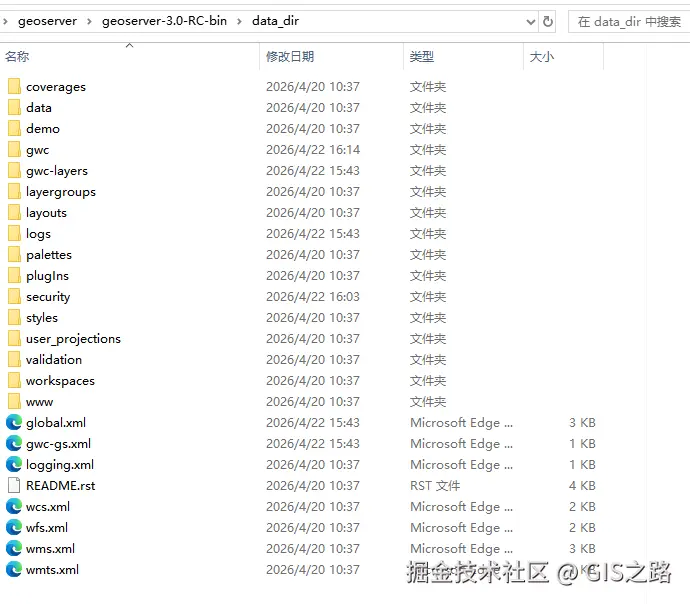Select the Edge icon of global.xml
The height and width of the screenshot is (604, 690).
click(x=14, y=423)
